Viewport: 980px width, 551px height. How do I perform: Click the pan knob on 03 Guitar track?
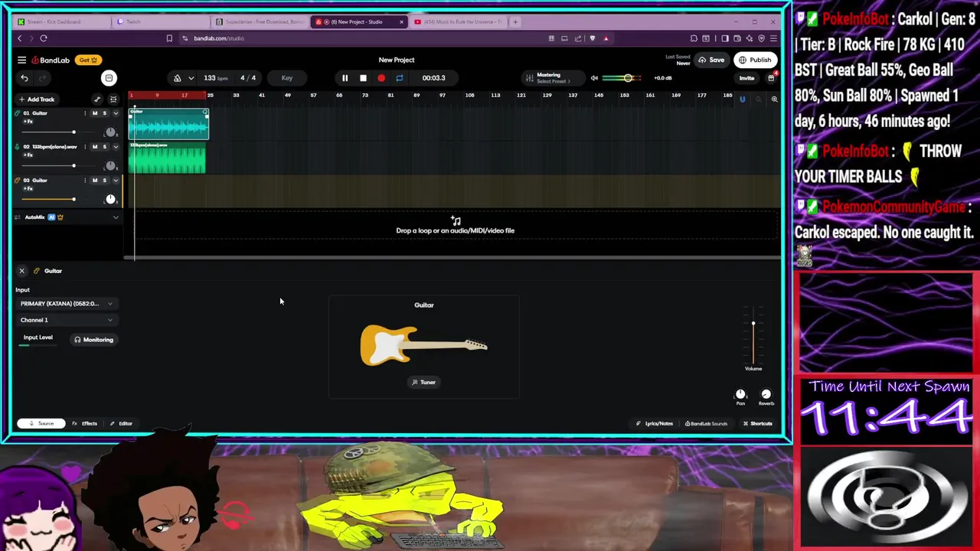(x=110, y=200)
